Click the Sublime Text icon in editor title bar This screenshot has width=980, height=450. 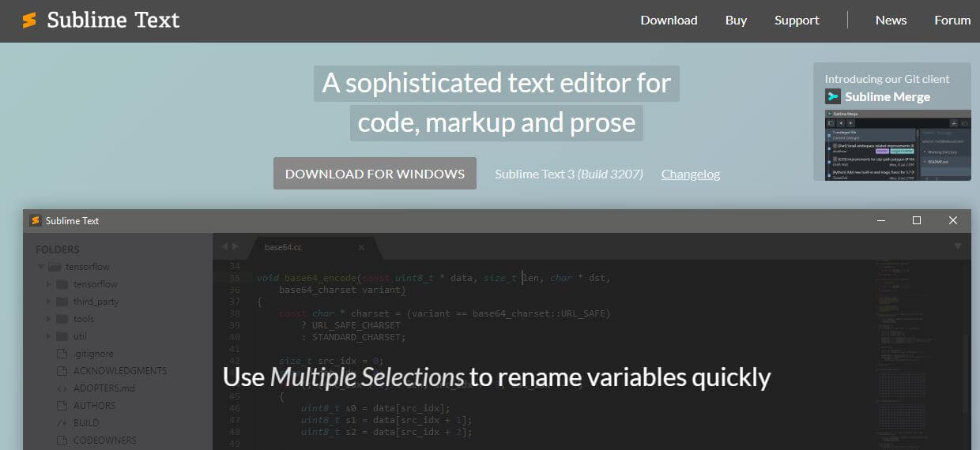pyautogui.click(x=35, y=220)
